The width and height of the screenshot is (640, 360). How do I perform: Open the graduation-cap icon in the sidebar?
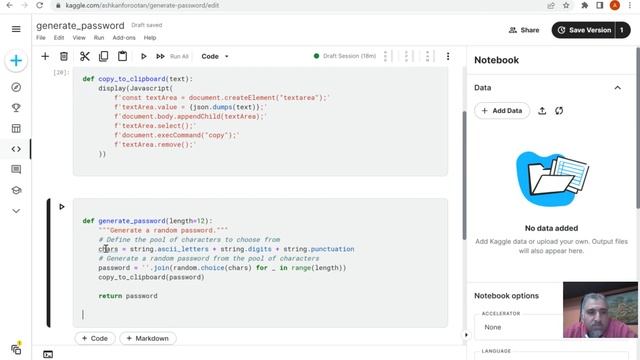tap(16, 190)
